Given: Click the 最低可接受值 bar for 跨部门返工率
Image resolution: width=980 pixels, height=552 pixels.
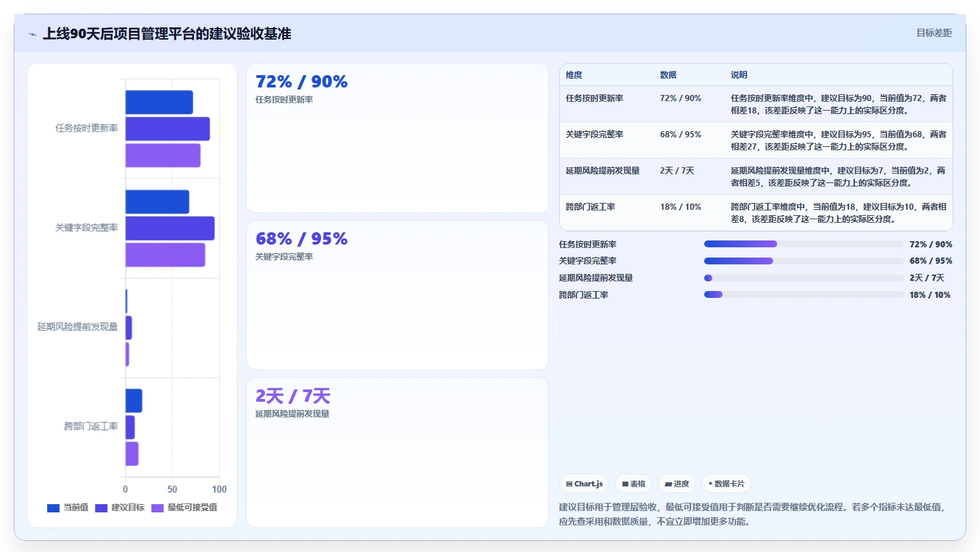Looking at the screenshot, I should click(132, 454).
